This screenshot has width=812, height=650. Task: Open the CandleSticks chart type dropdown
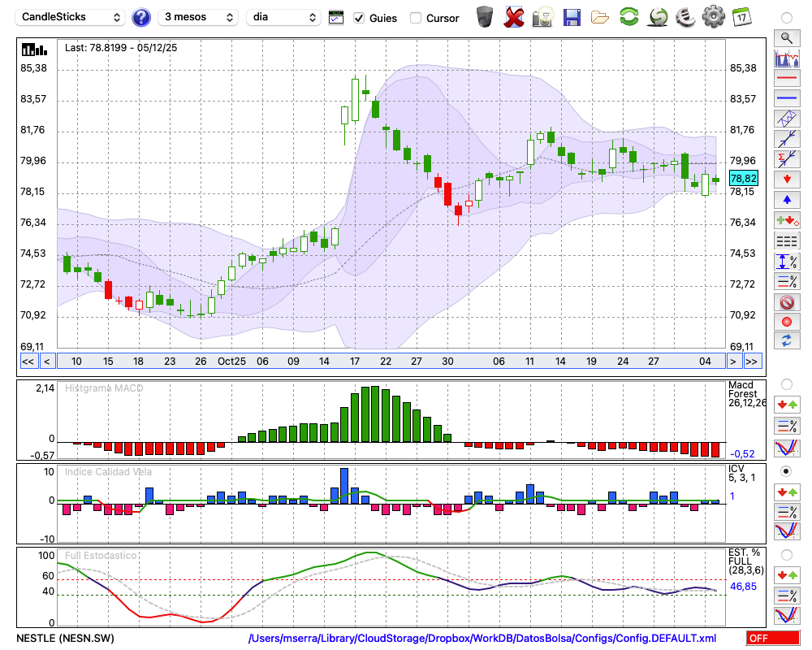click(x=71, y=17)
